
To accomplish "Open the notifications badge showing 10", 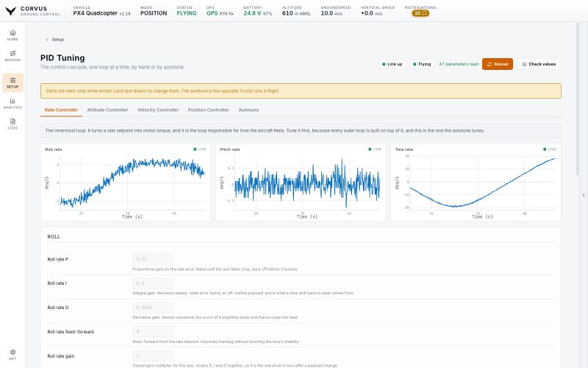I will (x=420, y=13).
